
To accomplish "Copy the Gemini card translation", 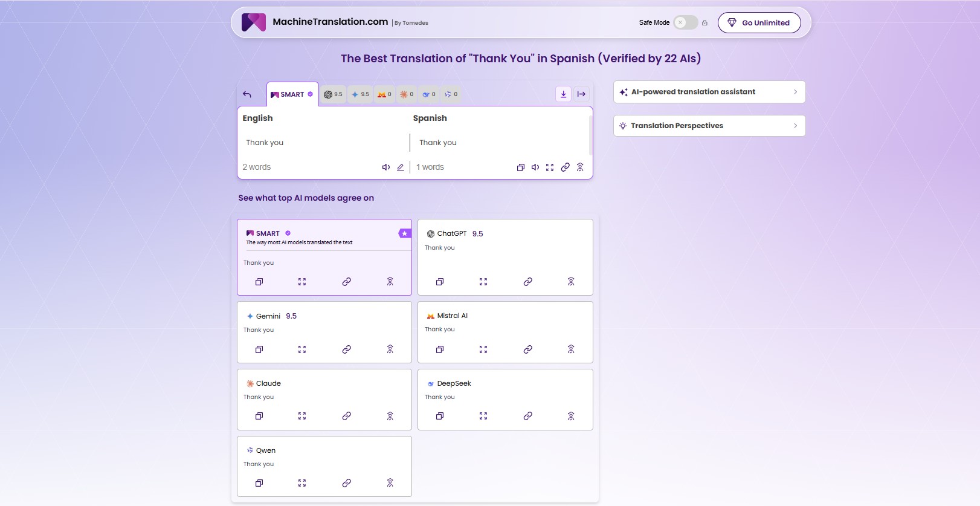I will [259, 349].
